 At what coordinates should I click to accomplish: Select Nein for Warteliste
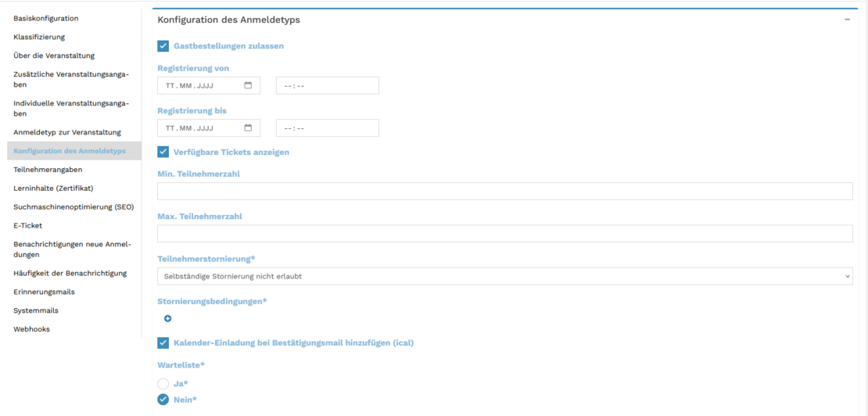pos(163,400)
